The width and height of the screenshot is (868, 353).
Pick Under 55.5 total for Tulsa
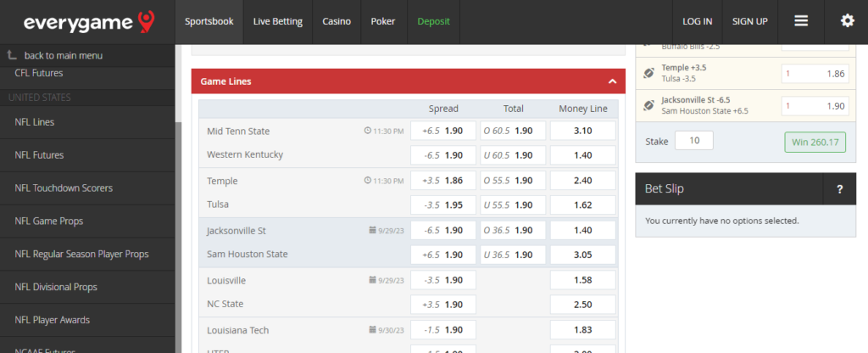click(x=513, y=205)
